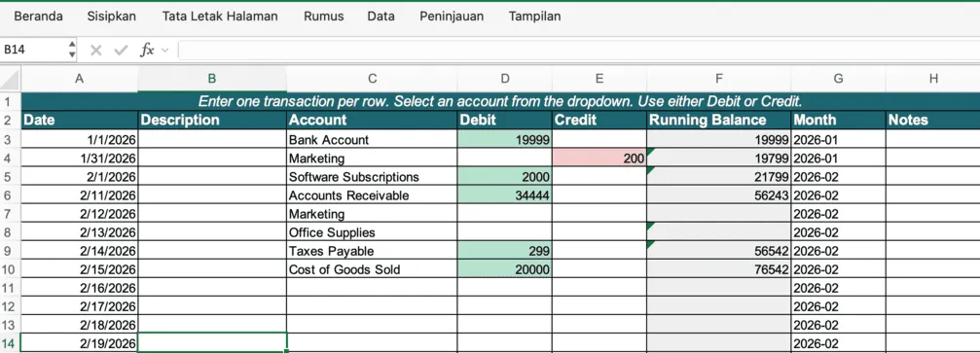The height and width of the screenshot is (353, 980).
Task: Select row 10 header
Action: (x=11, y=269)
